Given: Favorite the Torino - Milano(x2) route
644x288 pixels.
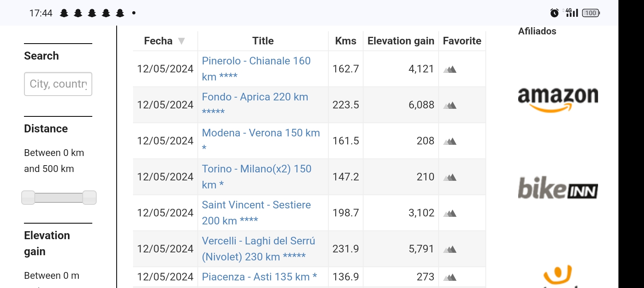Looking at the screenshot, I should click(x=450, y=177).
